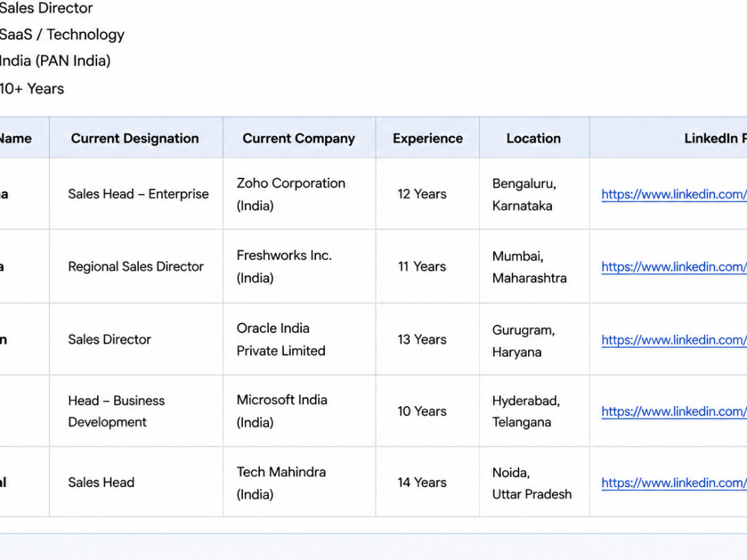
Task: Click the SaaS / Technology text line
Action: point(62,35)
